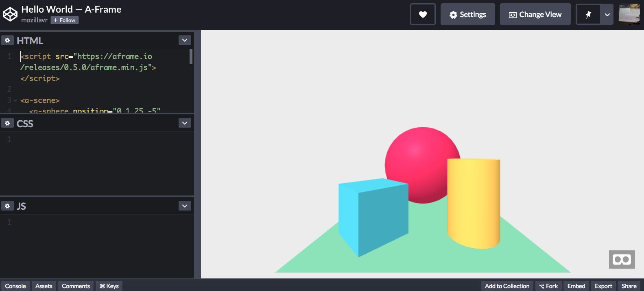Image resolution: width=644 pixels, height=291 pixels.
Task: Open the Export menu
Action: coord(603,286)
